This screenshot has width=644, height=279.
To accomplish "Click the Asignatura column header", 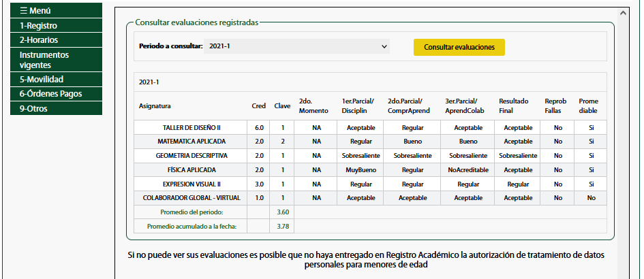I will point(155,106).
